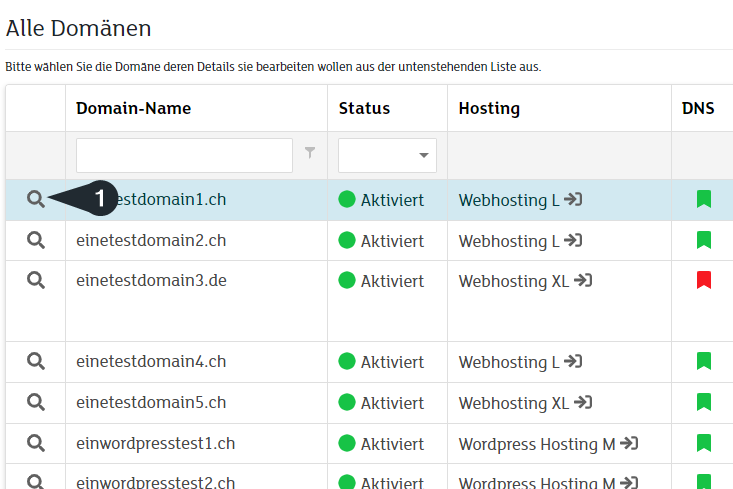Open the Status filter dropdown
733x489 pixels.
pyautogui.click(x=387, y=155)
